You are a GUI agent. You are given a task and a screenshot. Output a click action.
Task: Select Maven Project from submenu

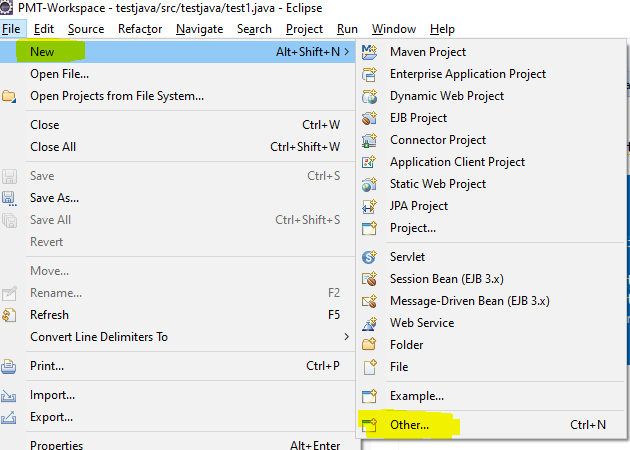(491, 52)
